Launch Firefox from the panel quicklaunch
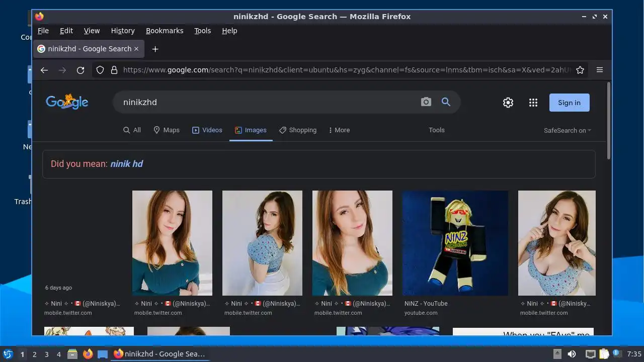 click(88, 354)
